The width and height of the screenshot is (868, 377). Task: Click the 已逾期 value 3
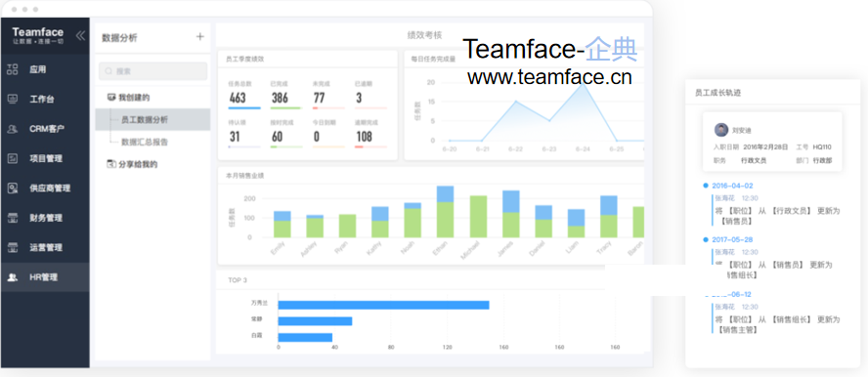pyautogui.click(x=359, y=98)
